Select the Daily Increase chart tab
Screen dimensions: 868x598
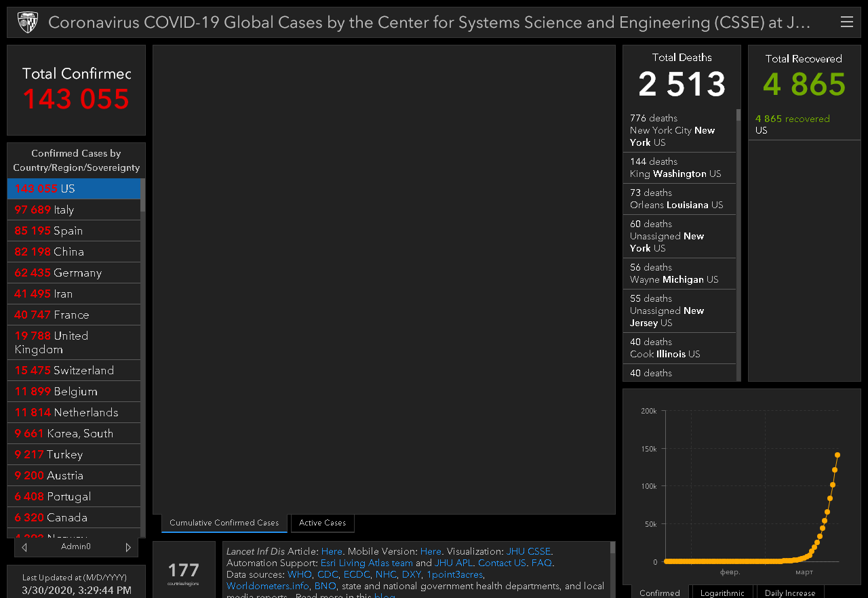(x=791, y=593)
